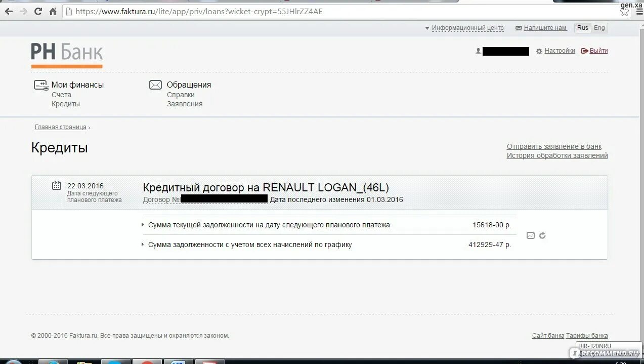Click the Мои финансы card icon

[41, 85]
